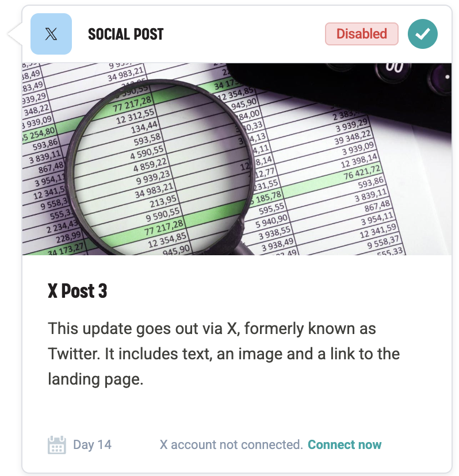Click the X platform logo icon

tap(51, 34)
